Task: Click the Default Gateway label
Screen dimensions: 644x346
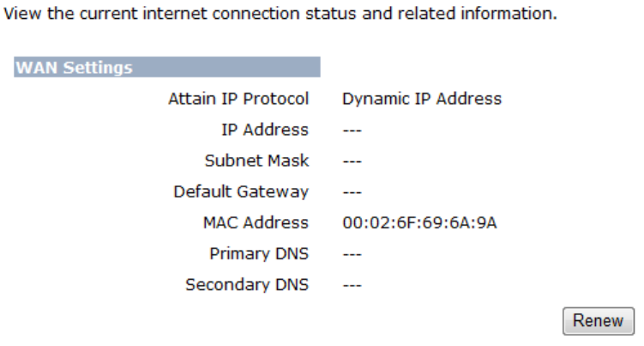Action: [x=241, y=191]
